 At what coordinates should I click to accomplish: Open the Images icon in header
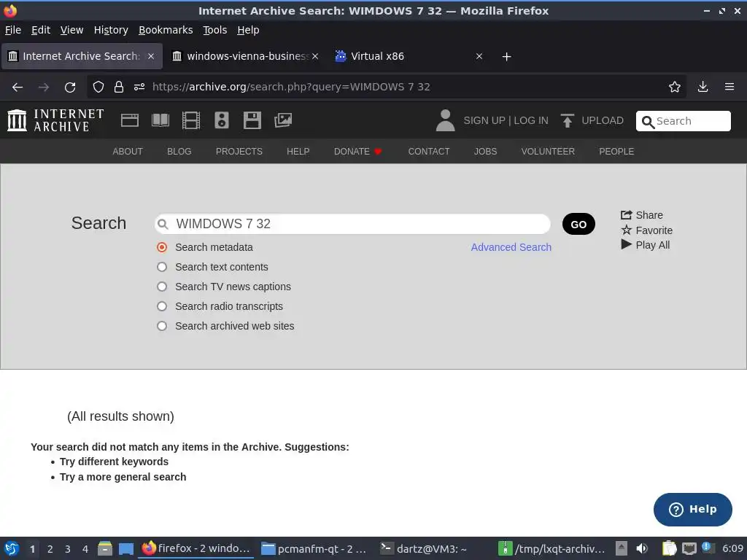pyautogui.click(x=283, y=120)
